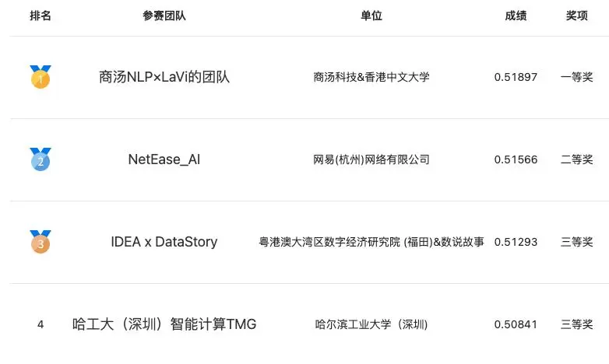The width and height of the screenshot is (609, 364).
Task: Click the 参赛团队 column header
Action: pyautogui.click(x=164, y=16)
